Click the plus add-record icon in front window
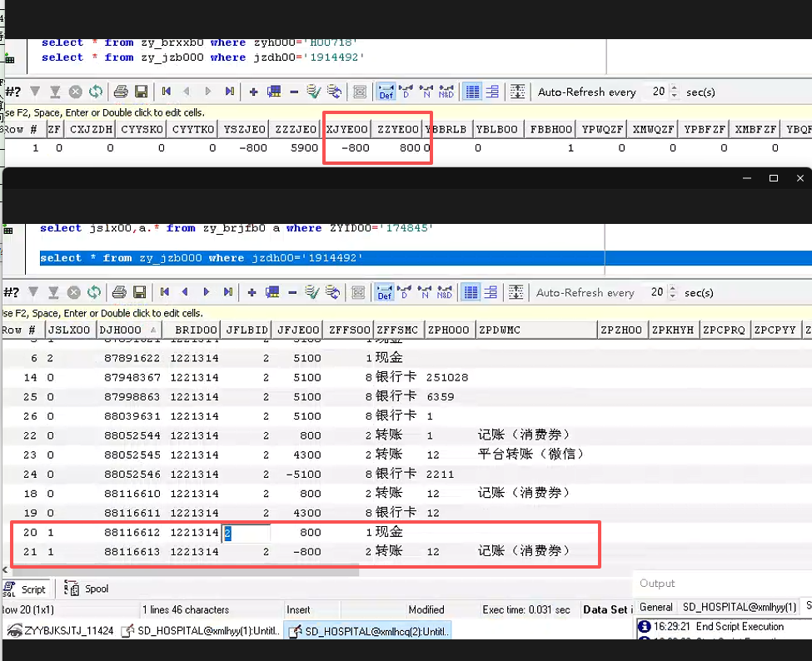The image size is (812, 661). [x=252, y=293]
